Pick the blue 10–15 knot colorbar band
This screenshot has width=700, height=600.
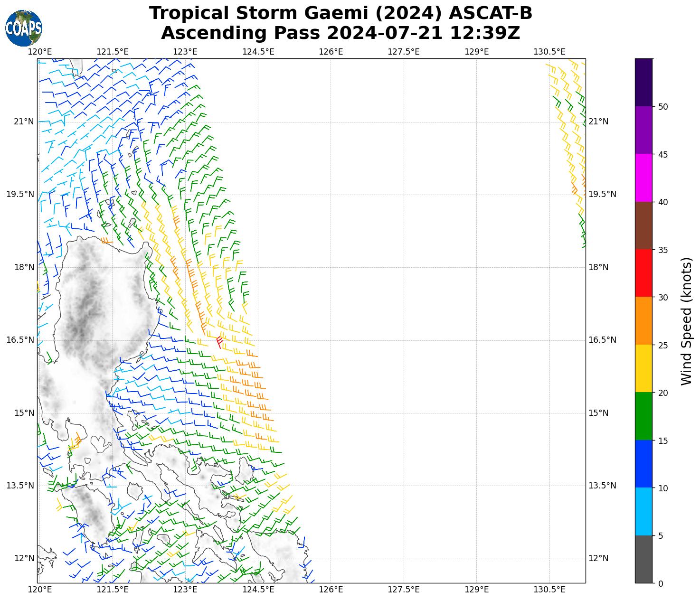click(643, 464)
